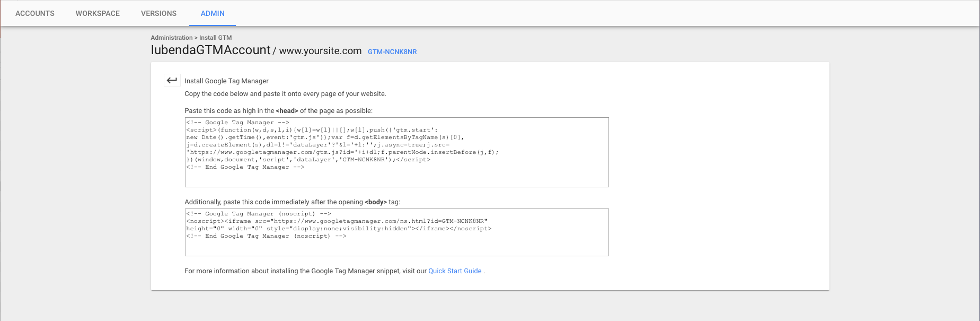Select the ADMIN tab
Image resolution: width=980 pixels, height=321 pixels.
click(213, 13)
